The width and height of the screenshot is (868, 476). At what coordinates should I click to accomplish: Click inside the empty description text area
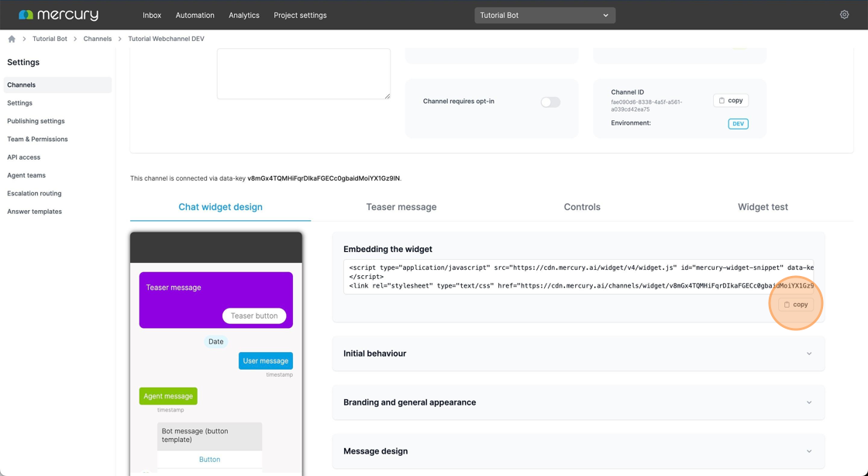[303, 74]
